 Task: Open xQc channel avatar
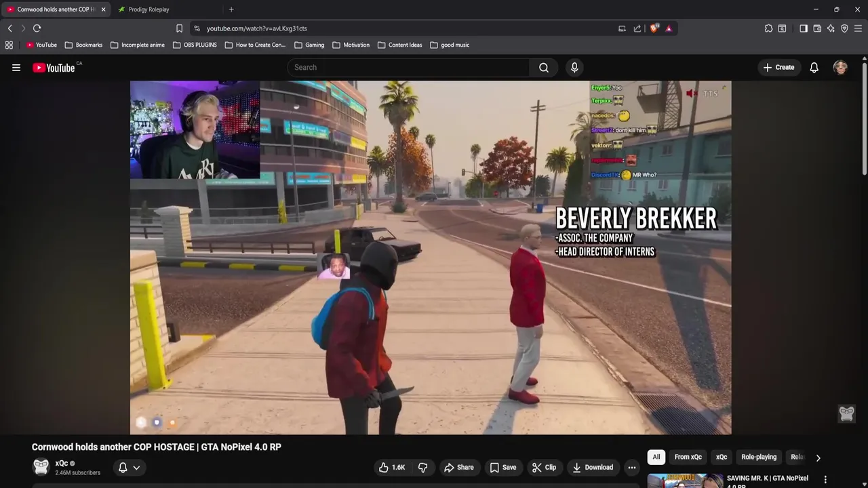[x=41, y=467]
